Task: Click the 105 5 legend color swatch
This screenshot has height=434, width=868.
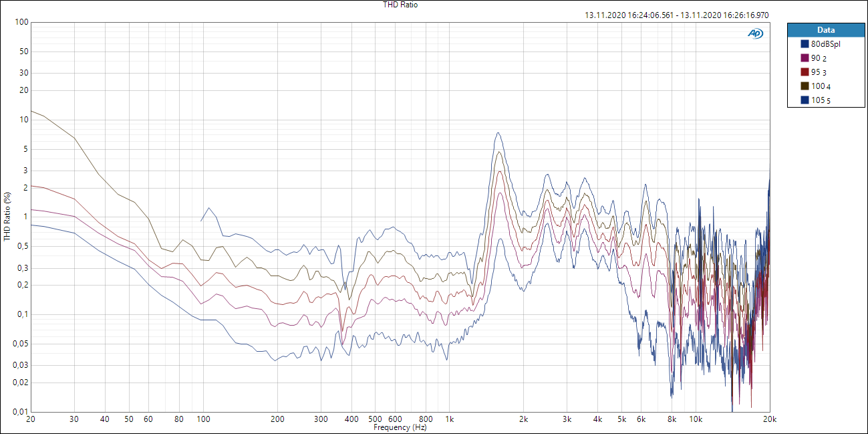Action: 805,100
